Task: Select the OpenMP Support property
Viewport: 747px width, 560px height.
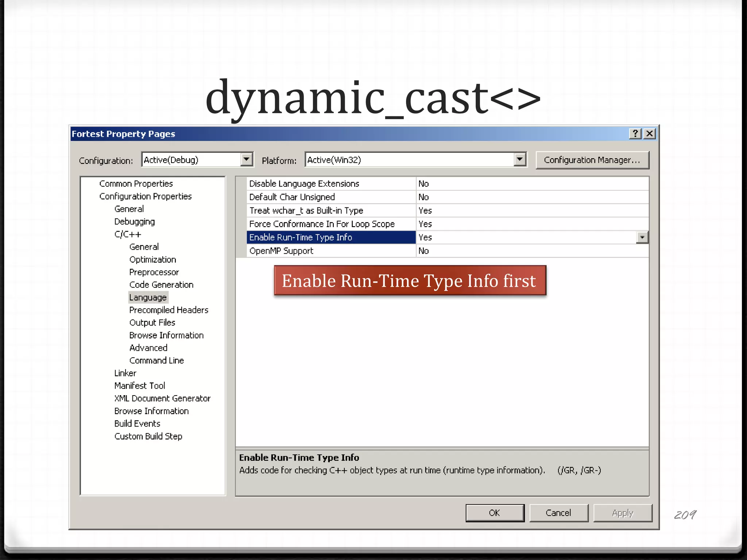Action: point(331,251)
